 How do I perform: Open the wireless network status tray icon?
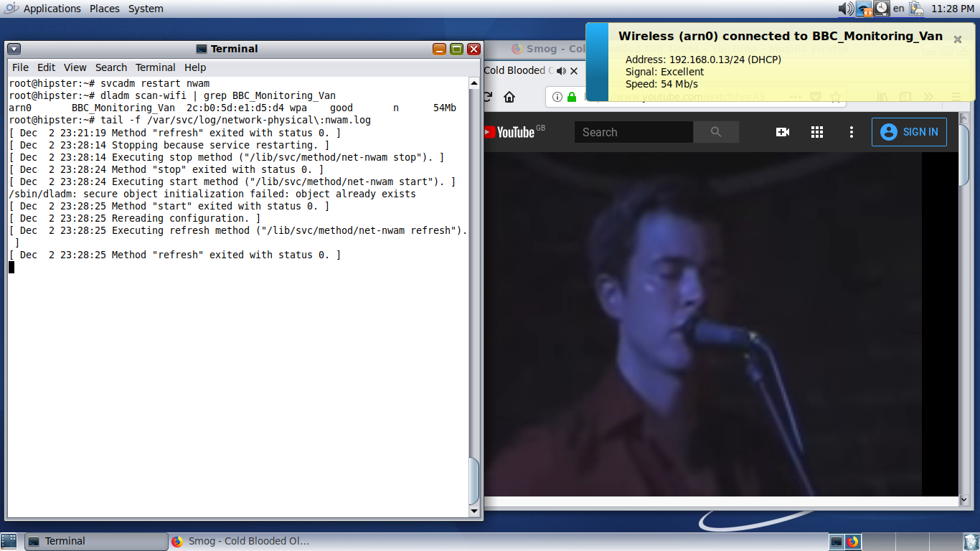864,9
